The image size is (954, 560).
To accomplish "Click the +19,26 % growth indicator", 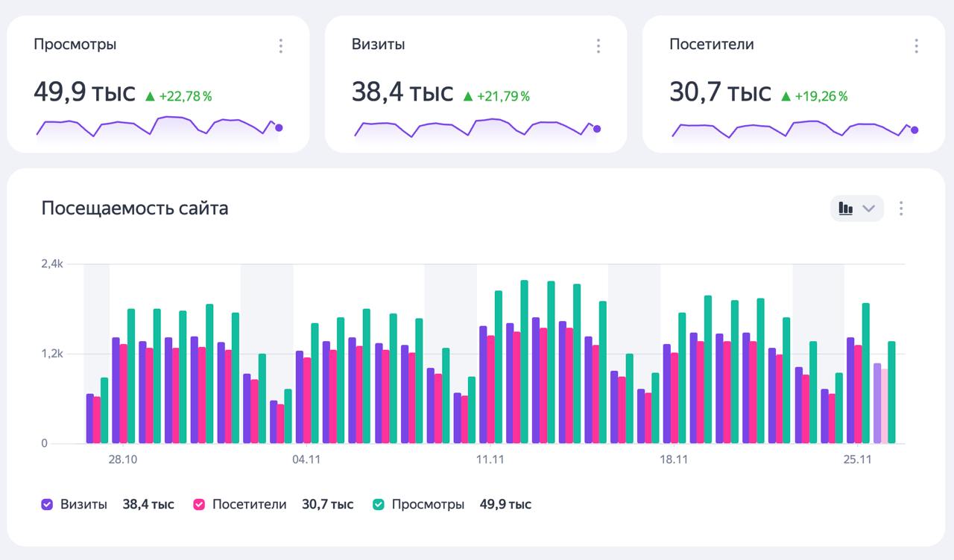I will coord(815,96).
